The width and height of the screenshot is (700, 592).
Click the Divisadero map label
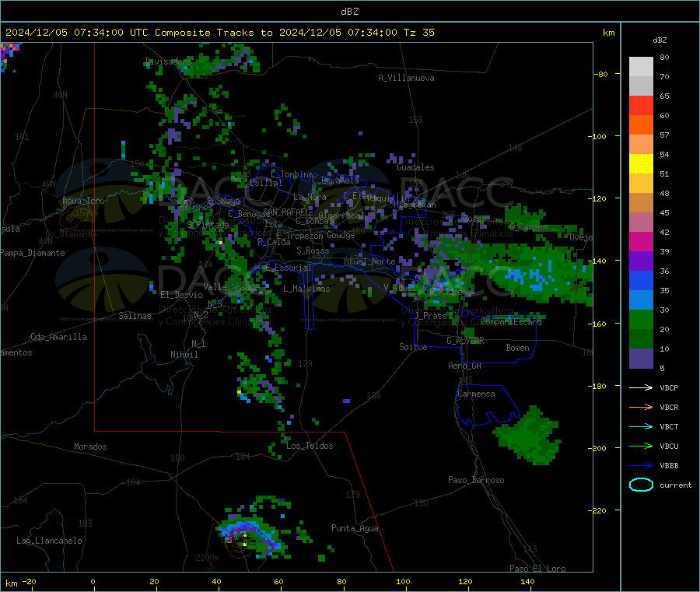point(168,61)
